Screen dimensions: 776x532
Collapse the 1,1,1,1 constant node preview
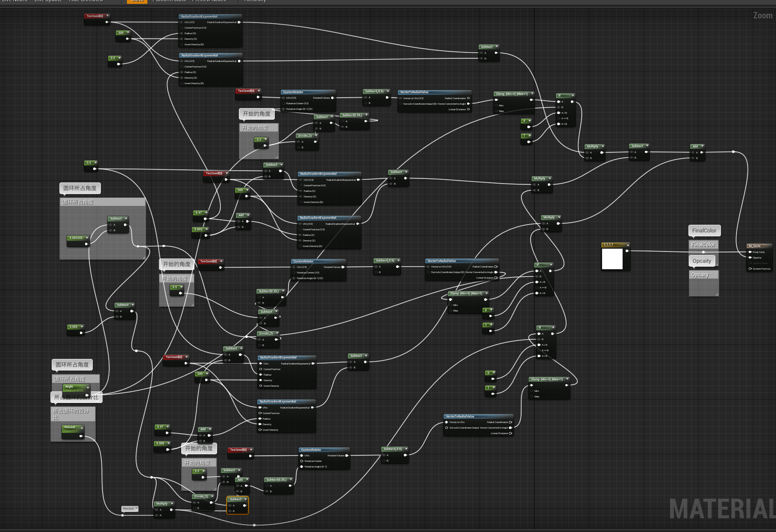pyautogui.click(x=627, y=245)
